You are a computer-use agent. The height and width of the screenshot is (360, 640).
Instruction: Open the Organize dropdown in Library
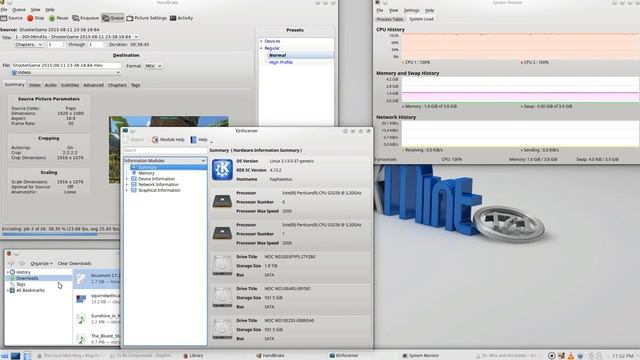42,264
